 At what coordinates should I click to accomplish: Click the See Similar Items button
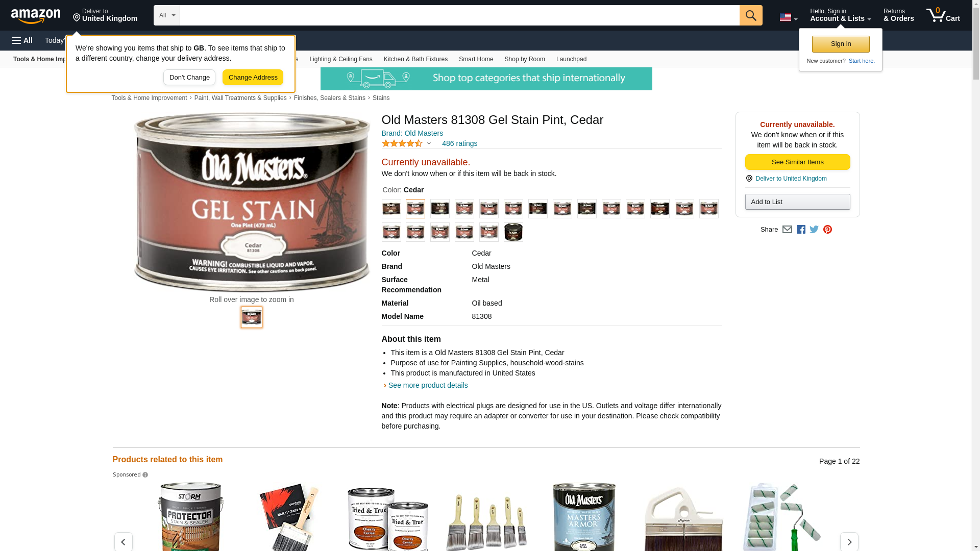797,162
